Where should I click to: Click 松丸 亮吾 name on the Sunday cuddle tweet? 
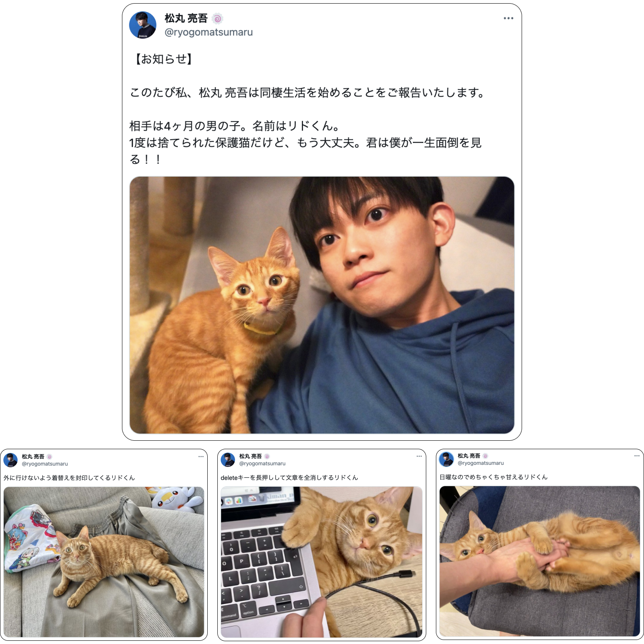click(469, 456)
